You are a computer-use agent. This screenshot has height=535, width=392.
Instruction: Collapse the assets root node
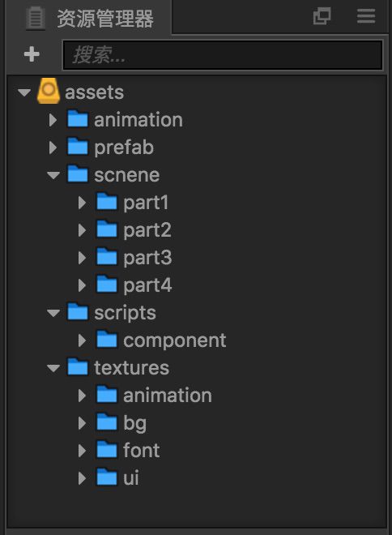pos(24,92)
